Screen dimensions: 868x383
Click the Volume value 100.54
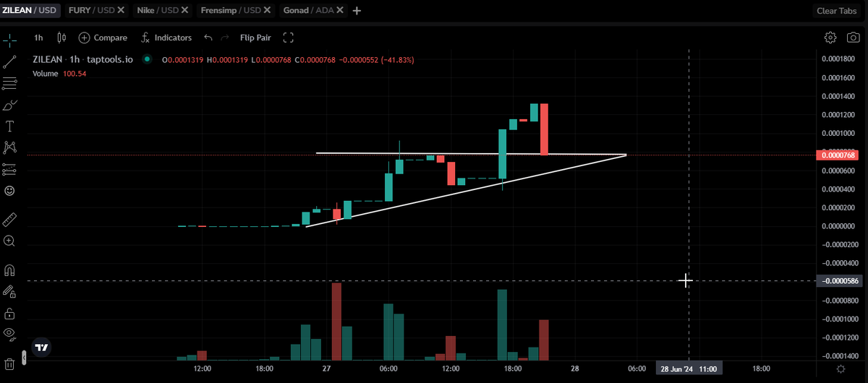(74, 73)
